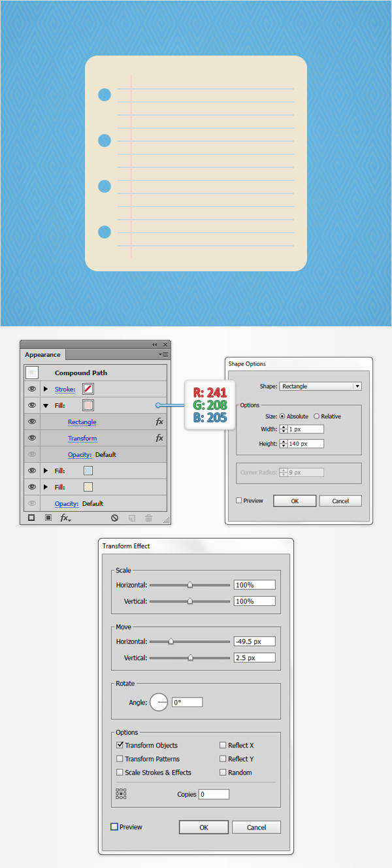Click the cream Fill color swatch

pos(88,487)
